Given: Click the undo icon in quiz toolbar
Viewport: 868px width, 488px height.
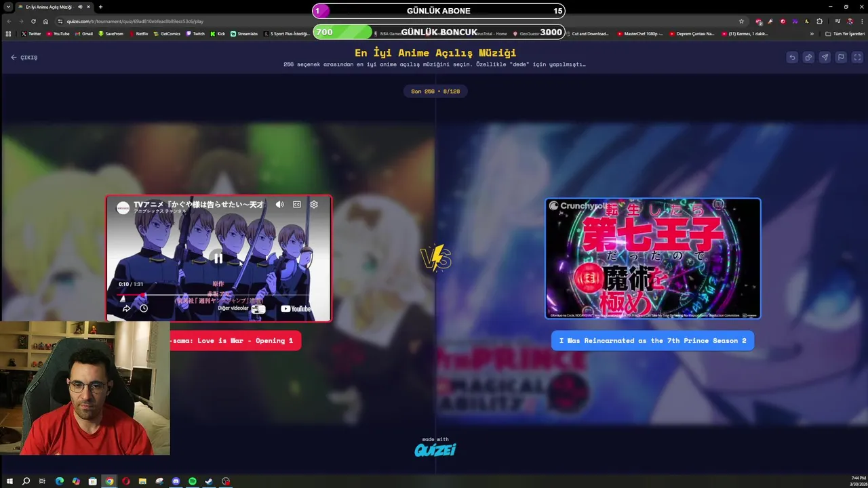Looking at the screenshot, I should pos(792,58).
